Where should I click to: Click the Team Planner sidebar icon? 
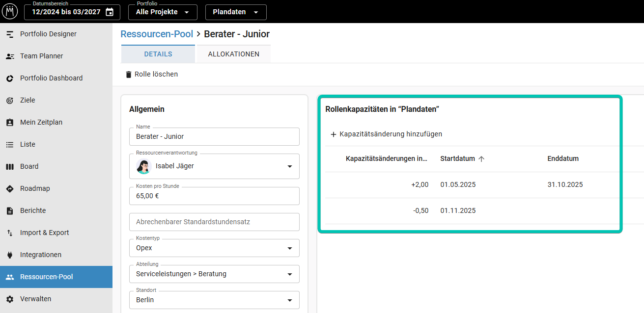(10, 56)
